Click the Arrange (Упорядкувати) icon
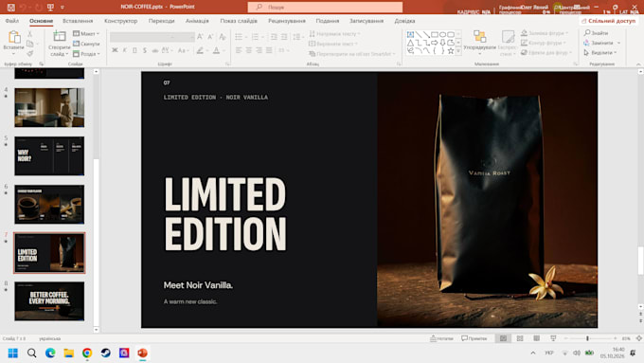 pyautogui.click(x=480, y=37)
